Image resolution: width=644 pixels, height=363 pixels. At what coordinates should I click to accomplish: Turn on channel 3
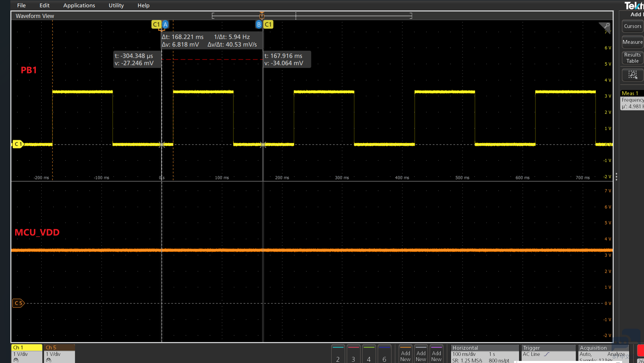[353, 354]
